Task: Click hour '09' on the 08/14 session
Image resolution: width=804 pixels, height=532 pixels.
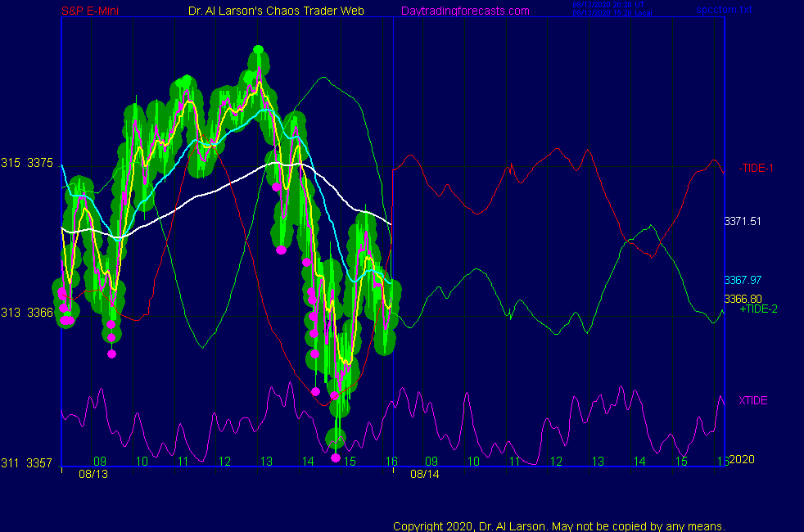Action: [x=431, y=462]
